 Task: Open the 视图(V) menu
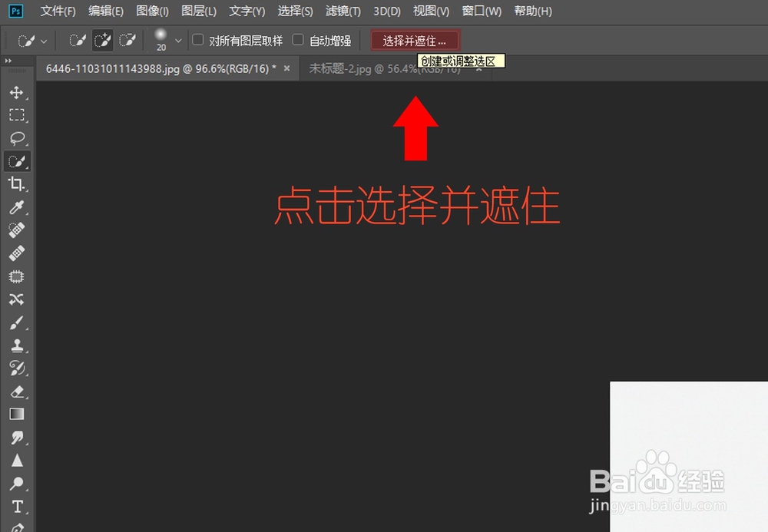click(431, 11)
